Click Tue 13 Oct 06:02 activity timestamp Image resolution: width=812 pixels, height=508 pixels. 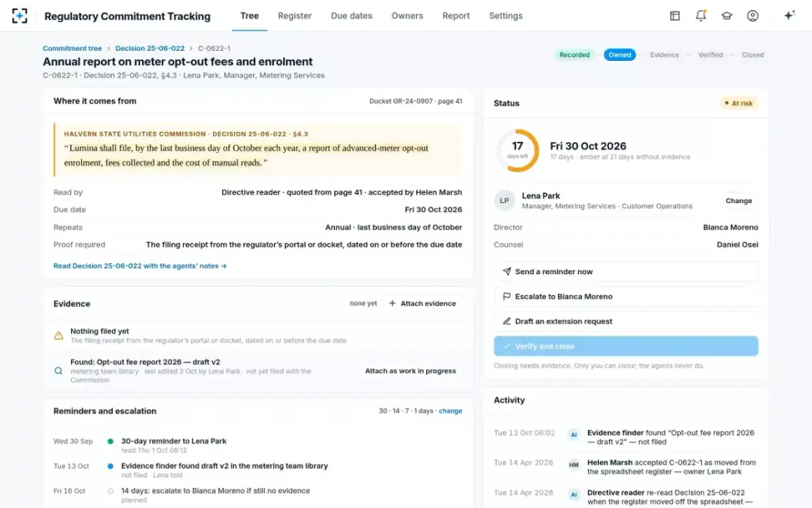pos(524,433)
